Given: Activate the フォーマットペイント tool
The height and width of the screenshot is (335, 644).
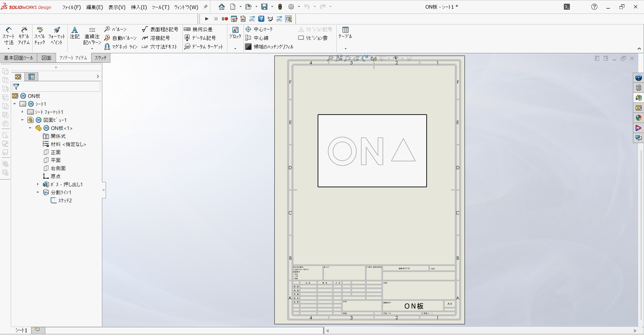Looking at the screenshot, I should (x=57, y=36).
